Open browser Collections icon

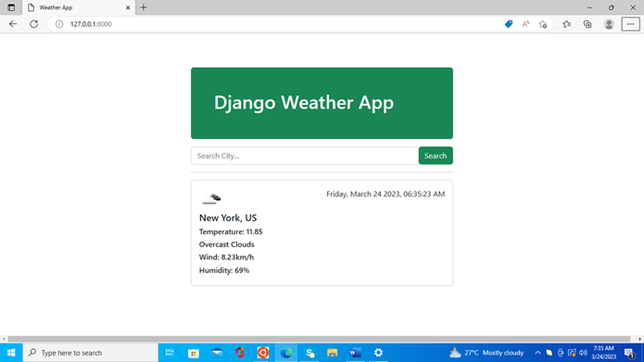tap(587, 24)
